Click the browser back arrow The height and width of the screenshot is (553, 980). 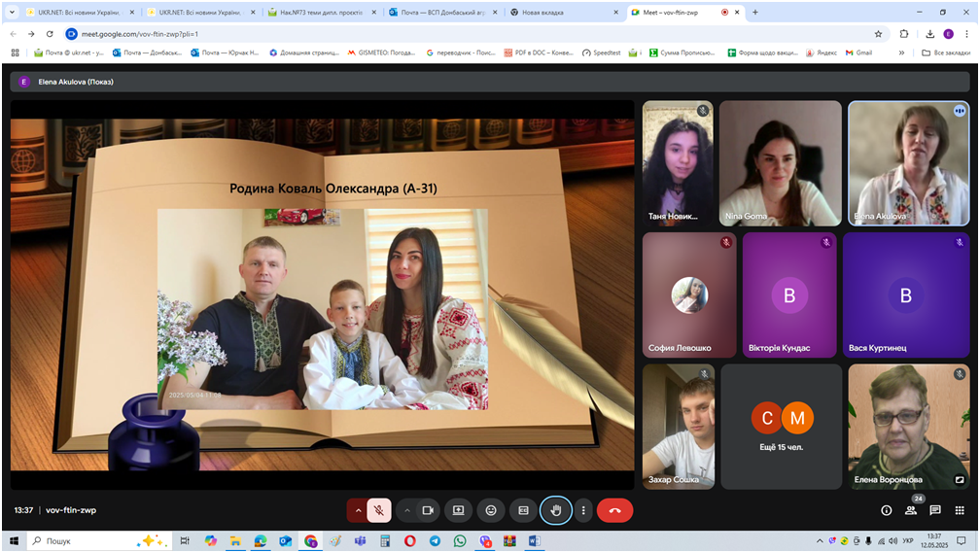click(x=14, y=34)
